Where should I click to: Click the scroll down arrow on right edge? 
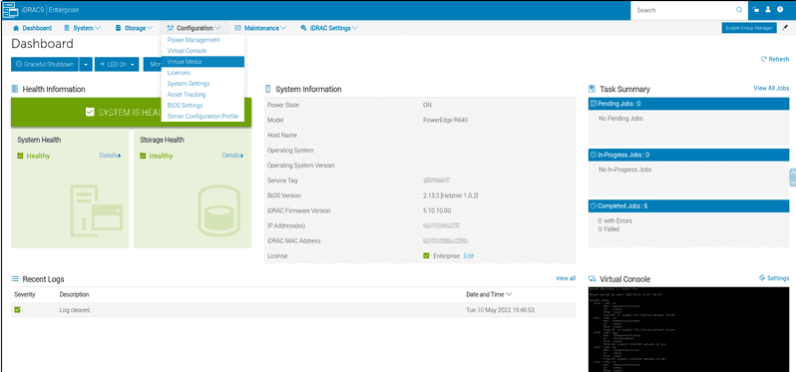793,182
